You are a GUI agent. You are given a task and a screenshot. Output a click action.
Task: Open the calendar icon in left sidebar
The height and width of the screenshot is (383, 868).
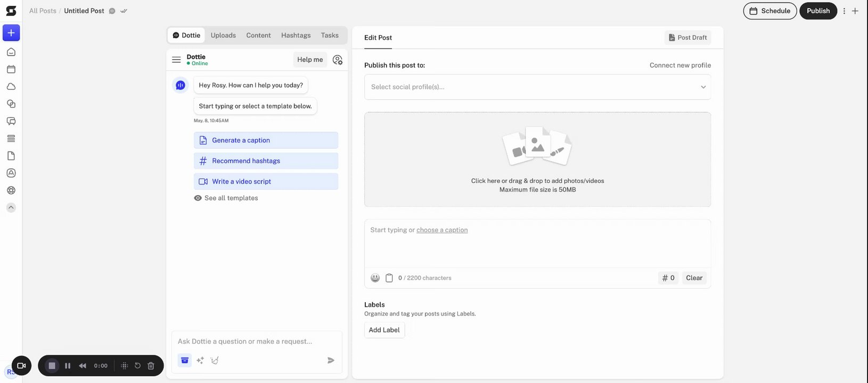point(11,69)
